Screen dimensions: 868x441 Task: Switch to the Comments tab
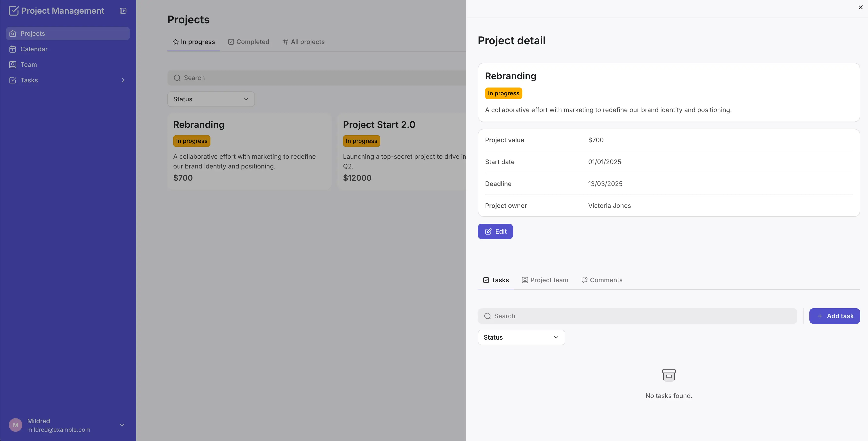coord(602,280)
